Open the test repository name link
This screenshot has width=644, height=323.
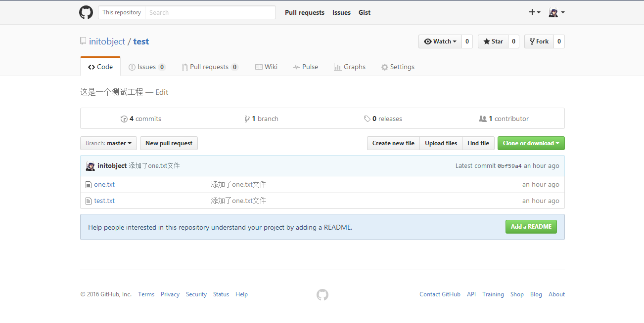(141, 41)
